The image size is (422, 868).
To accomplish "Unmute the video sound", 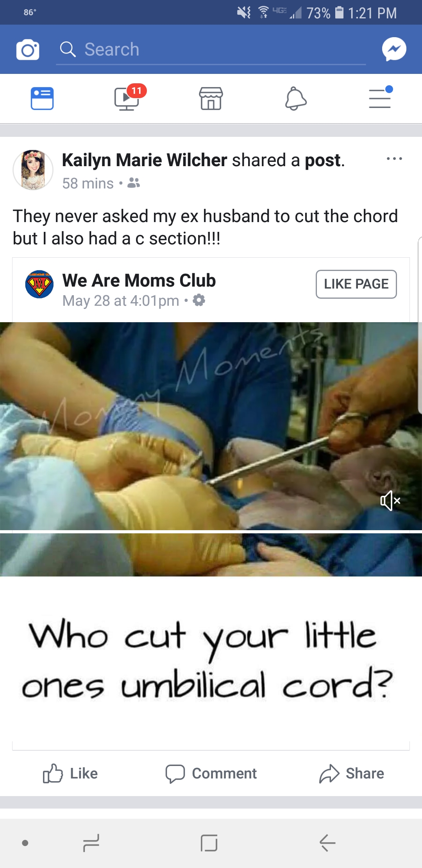I will (390, 501).
